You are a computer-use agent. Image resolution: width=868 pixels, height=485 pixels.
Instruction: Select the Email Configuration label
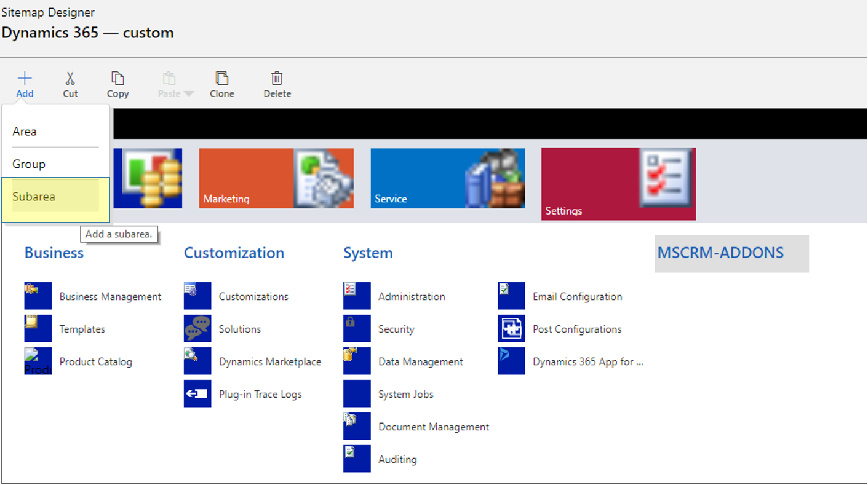click(578, 296)
